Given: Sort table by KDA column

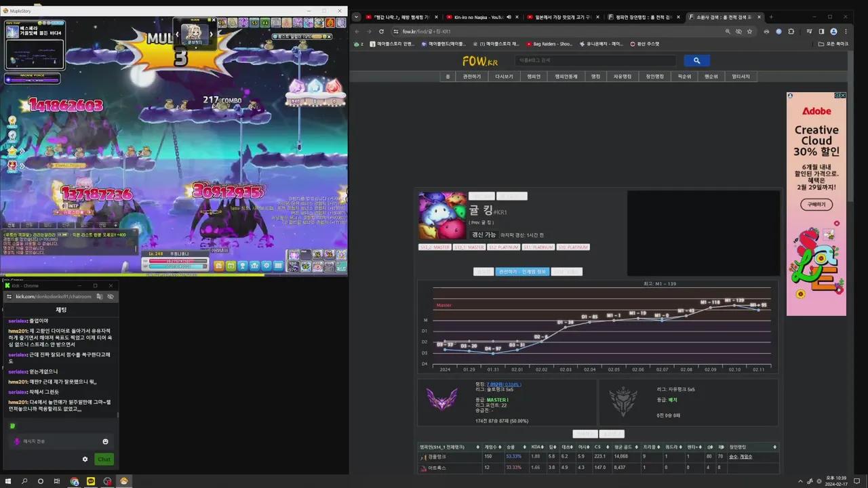Looking at the screenshot, I should [x=536, y=447].
